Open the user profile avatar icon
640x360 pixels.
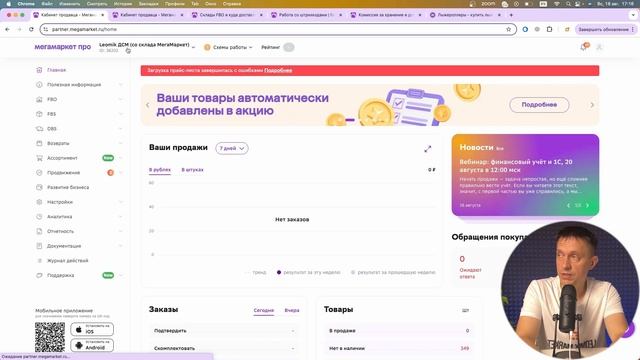click(599, 47)
